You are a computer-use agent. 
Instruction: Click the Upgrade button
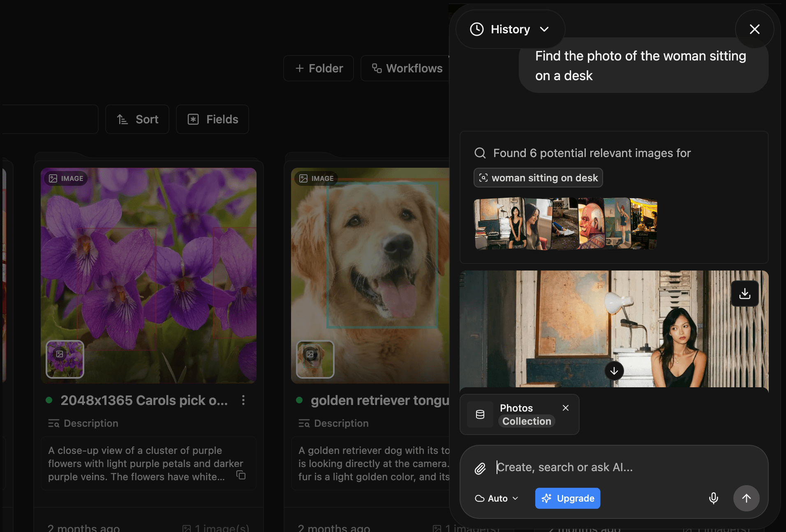click(x=568, y=498)
